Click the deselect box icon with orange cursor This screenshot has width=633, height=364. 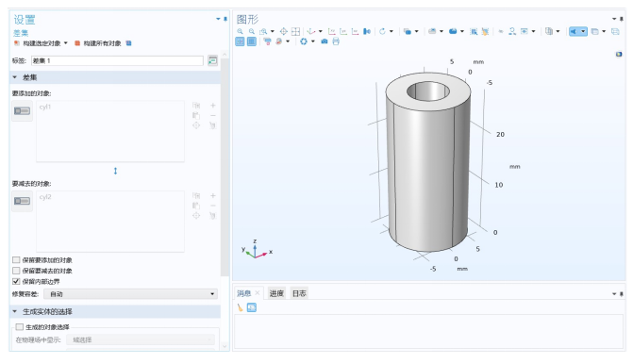[x=485, y=31]
